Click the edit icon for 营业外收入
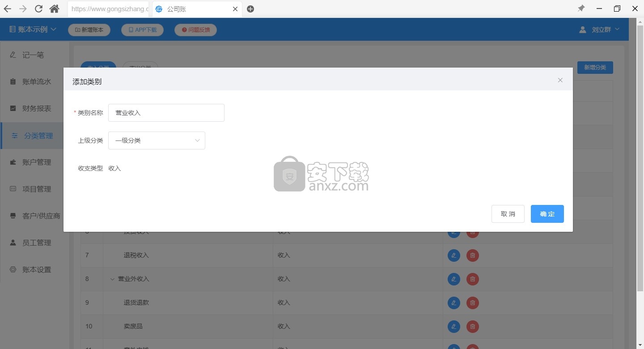Viewport: 644px width, 349px height. coord(454,279)
